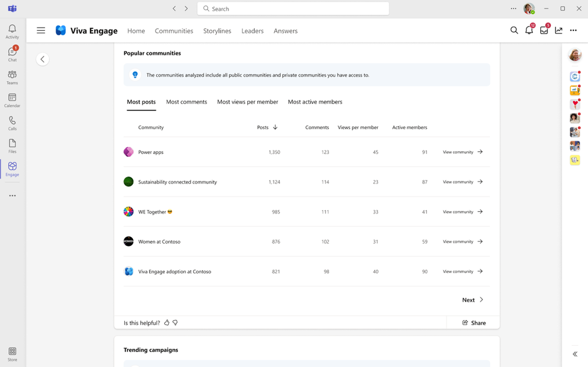Select the Sustainability connected community name
The width and height of the screenshot is (588, 367).
(177, 182)
